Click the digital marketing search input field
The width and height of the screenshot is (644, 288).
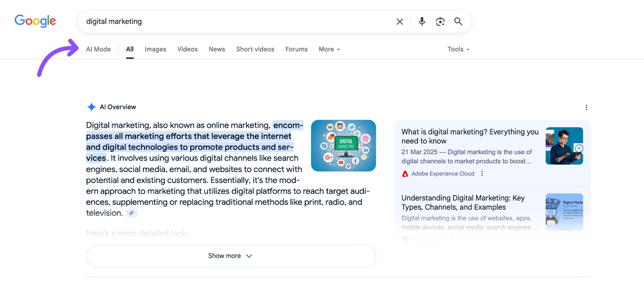(233, 22)
